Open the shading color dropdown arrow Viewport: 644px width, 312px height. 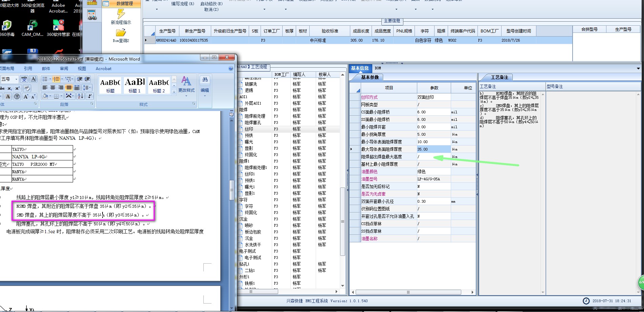tap(50, 96)
